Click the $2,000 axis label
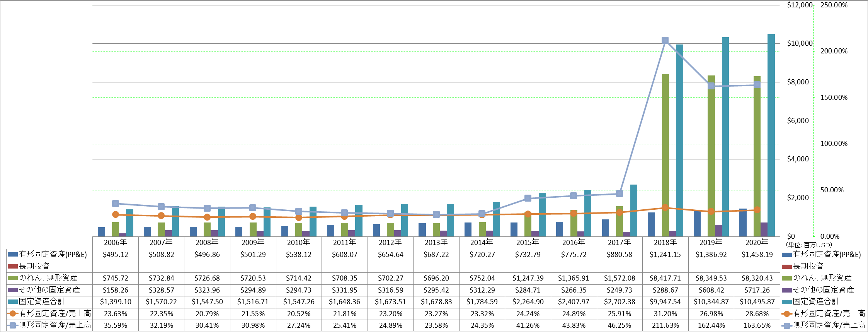The width and height of the screenshot is (868, 332). (x=798, y=198)
